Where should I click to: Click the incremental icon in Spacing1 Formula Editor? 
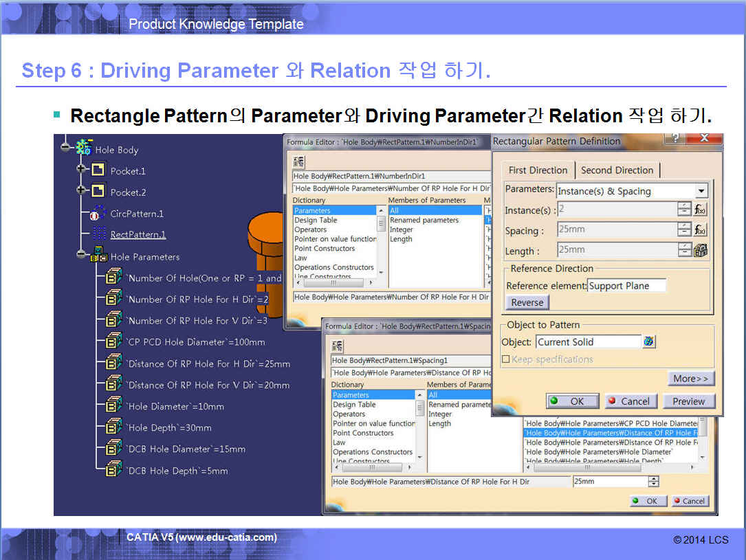point(338,346)
